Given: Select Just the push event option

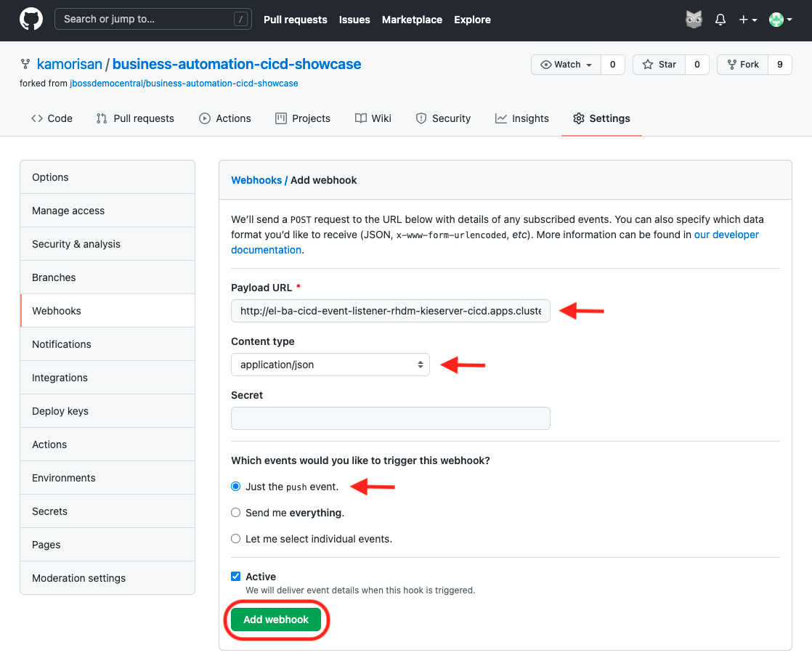Looking at the screenshot, I should pyautogui.click(x=235, y=487).
